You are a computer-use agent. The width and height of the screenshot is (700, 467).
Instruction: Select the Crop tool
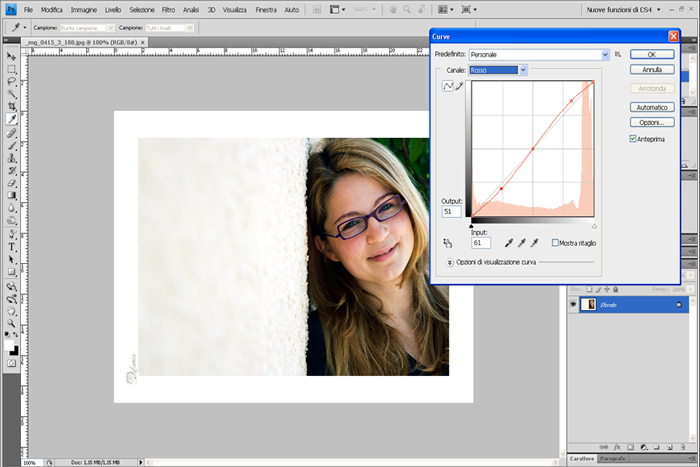12,106
